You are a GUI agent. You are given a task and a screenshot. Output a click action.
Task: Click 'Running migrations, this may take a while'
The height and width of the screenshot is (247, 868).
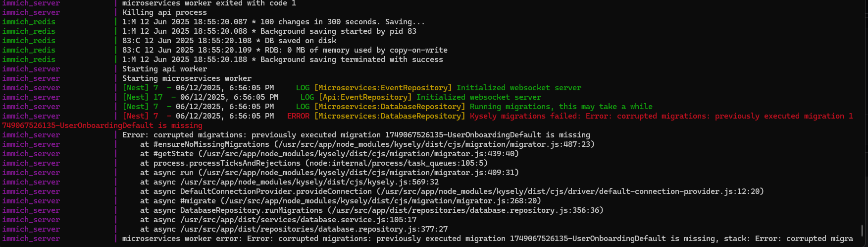point(561,107)
